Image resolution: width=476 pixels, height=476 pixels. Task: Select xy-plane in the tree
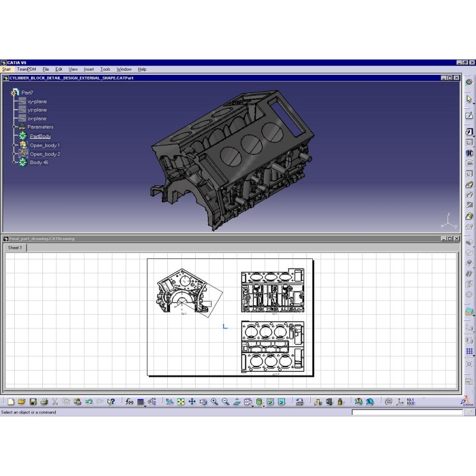[x=37, y=101]
